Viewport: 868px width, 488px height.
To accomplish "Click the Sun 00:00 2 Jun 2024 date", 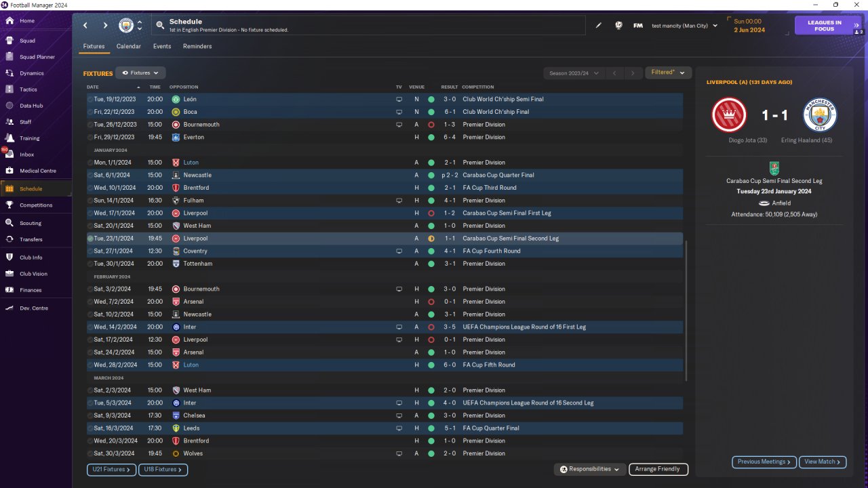I will point(749,26).
